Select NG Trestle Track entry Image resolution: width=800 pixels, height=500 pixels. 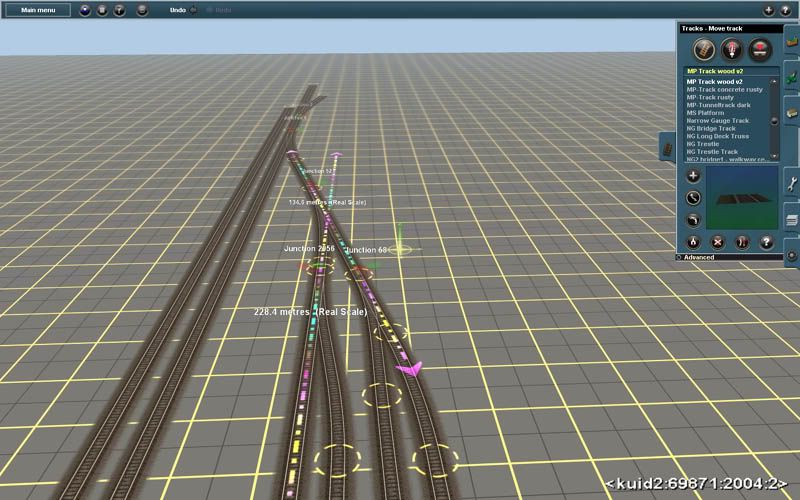(x=712, y=152)
